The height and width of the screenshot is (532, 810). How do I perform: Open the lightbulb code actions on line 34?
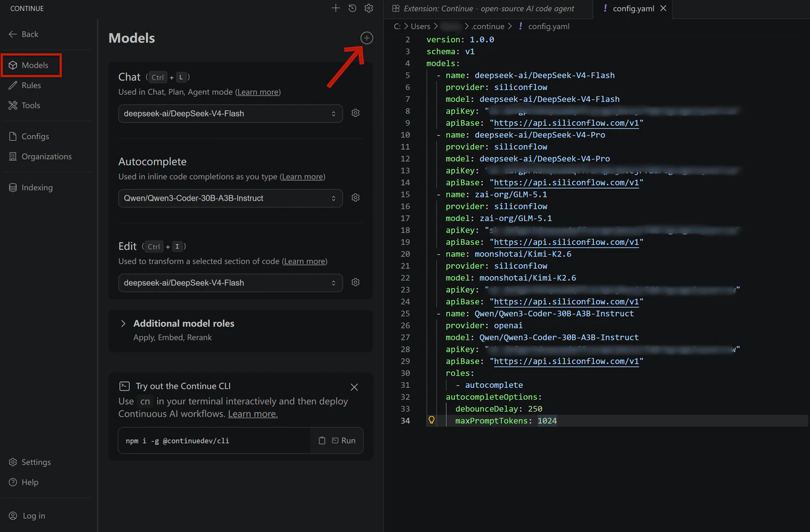(432, 421)
